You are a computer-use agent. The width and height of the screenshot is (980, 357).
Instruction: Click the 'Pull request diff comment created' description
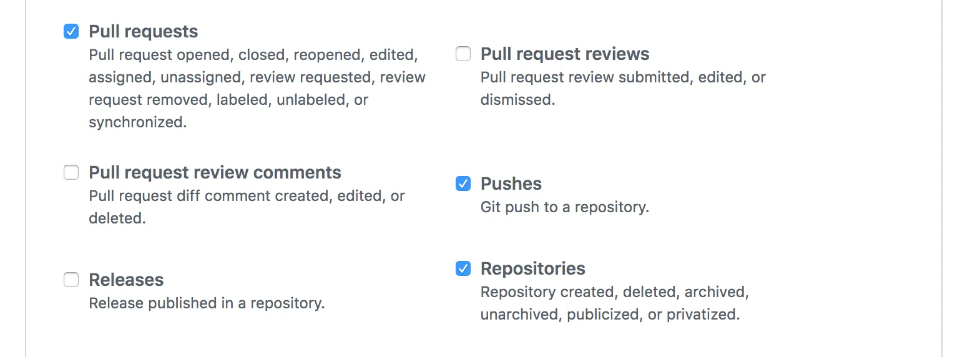click(247, 196)
